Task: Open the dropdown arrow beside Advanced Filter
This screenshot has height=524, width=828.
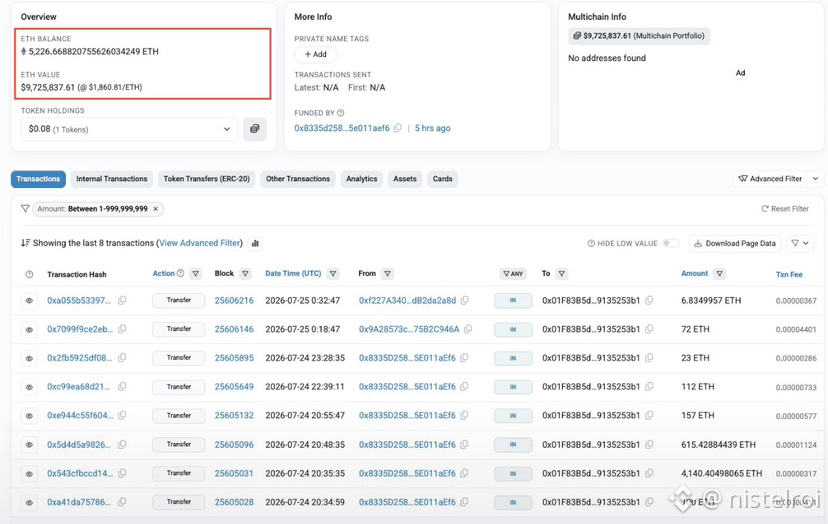Action: pos(816,179)
